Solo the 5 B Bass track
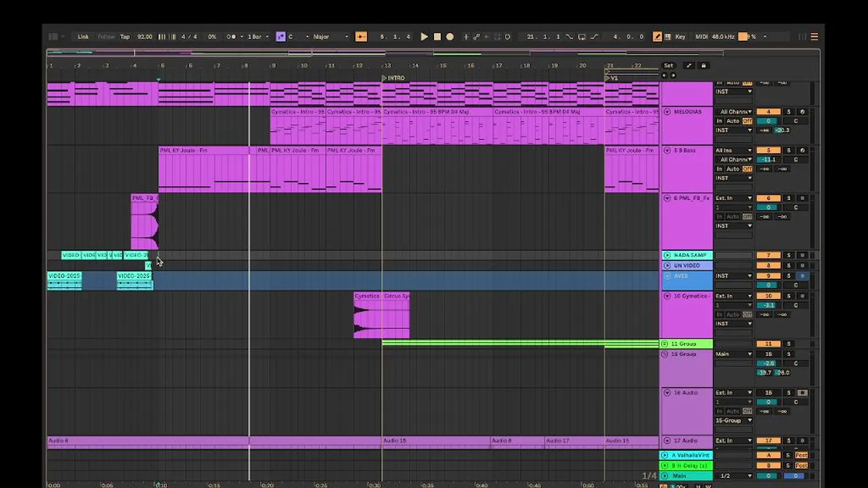Image resolution: width=868 pixels, height=488 pixels. coord(789,150)
